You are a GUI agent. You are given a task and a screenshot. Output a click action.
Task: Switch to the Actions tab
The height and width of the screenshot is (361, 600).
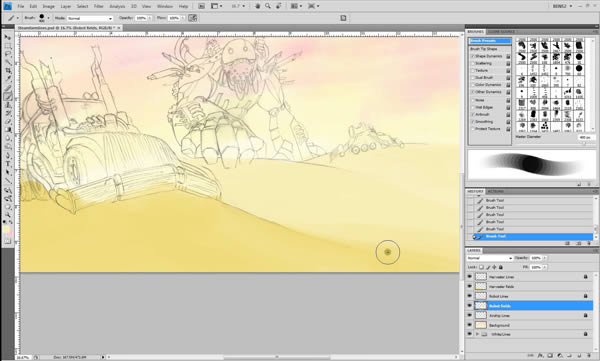tap(496, 191)
